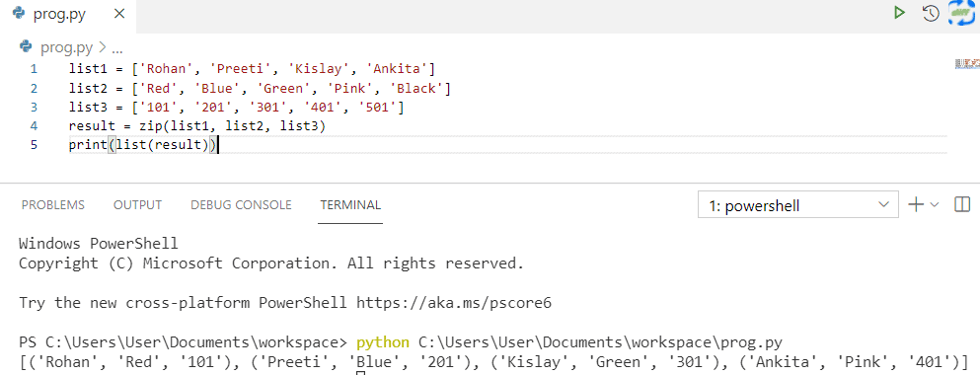This screenshot has width=980, height=375.
Task: Click 'Ankita' in the editor list1 line
Action: click(396, 69)
